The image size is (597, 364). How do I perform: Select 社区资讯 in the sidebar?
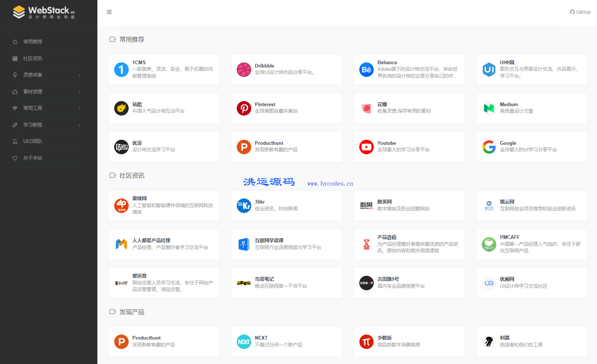tap(33, 58)
